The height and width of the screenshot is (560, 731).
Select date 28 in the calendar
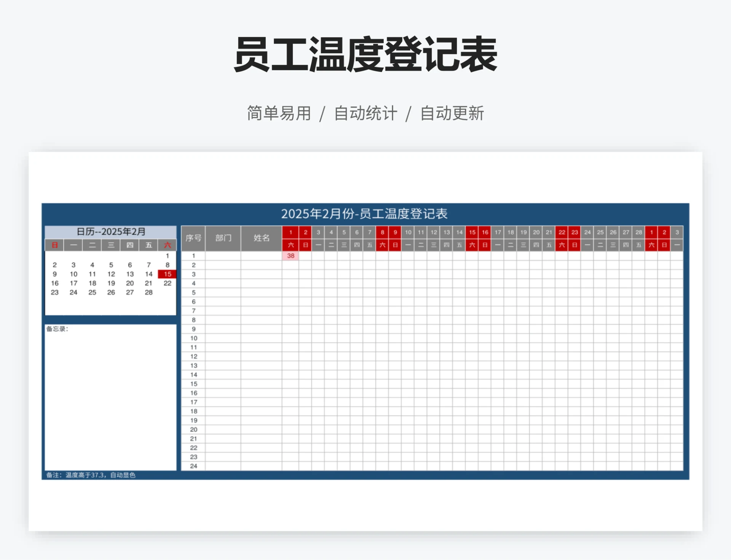point(149,292)
